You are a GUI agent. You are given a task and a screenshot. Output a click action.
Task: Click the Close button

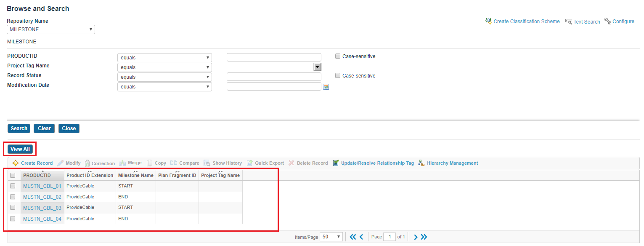click(69, 128)
